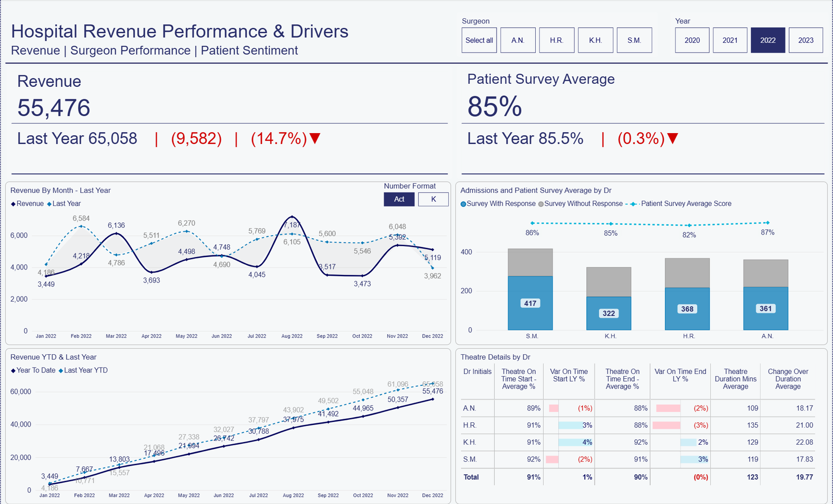Click the Revenue YTD & Last Year title

(53, 357)
